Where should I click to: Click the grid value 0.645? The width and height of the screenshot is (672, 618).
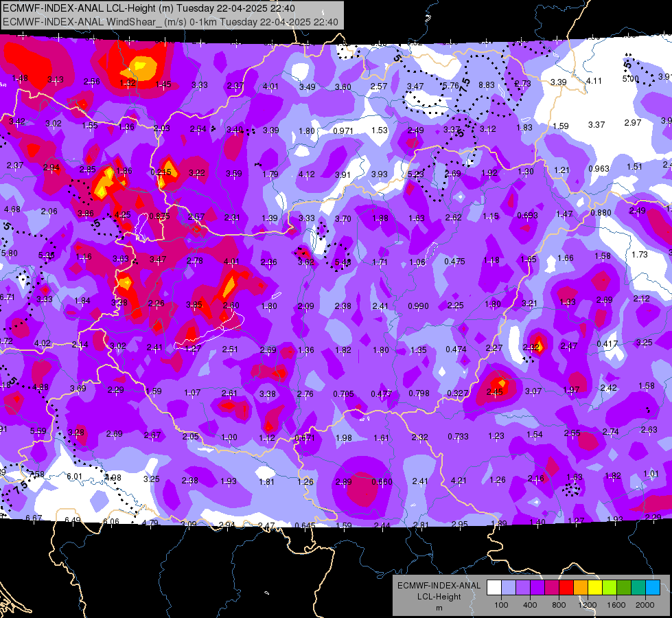tap(305, 525)
